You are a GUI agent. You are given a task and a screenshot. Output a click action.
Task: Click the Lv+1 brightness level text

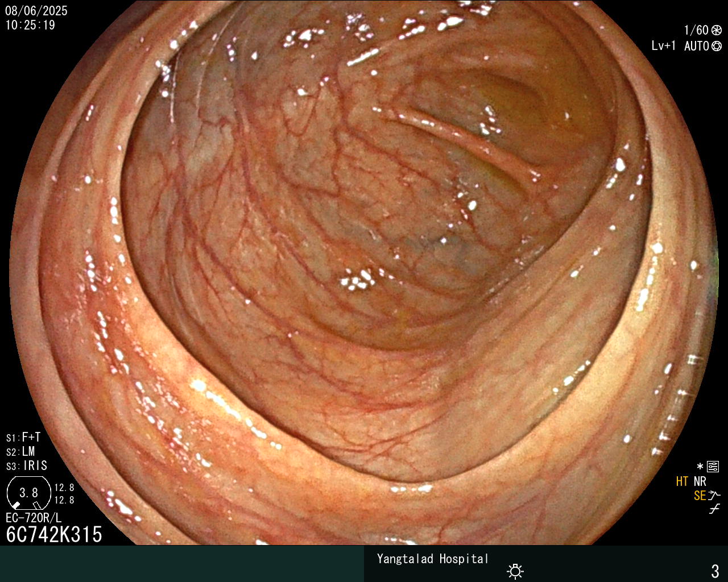click(x=664, y=46)
